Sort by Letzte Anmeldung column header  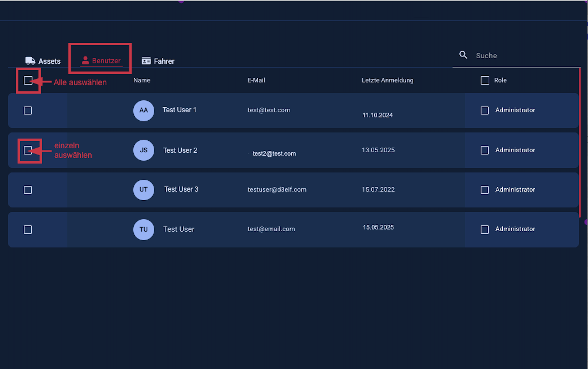387,80
